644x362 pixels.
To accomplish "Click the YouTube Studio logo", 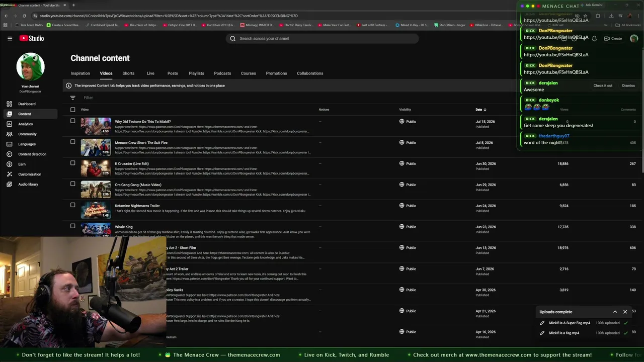I will 32,38.
